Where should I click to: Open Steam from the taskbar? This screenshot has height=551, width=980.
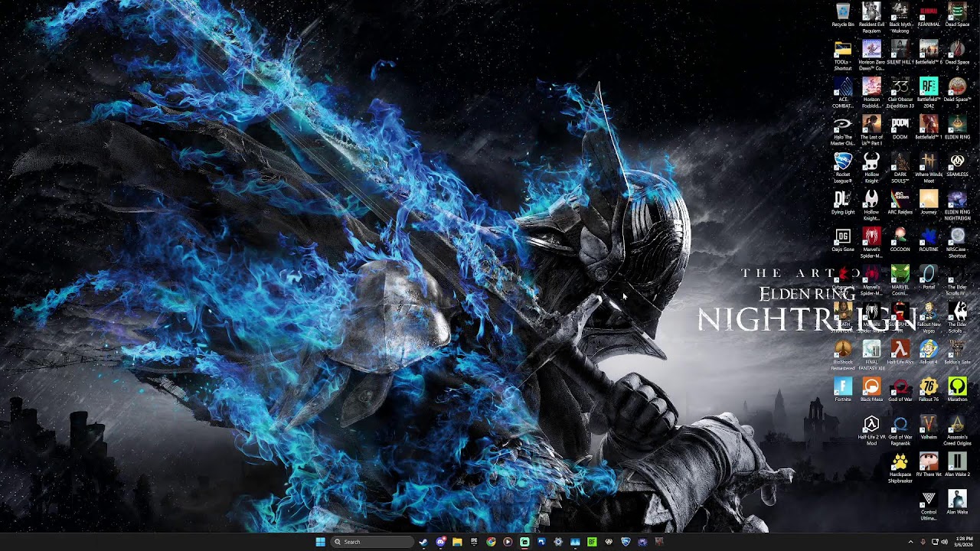click(423, 542)
